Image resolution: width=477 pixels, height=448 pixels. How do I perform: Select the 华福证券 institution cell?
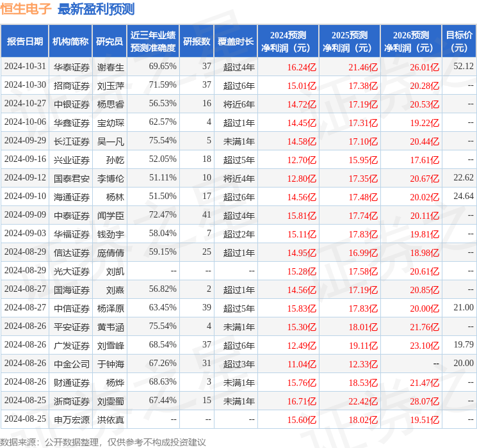(72, 234)
